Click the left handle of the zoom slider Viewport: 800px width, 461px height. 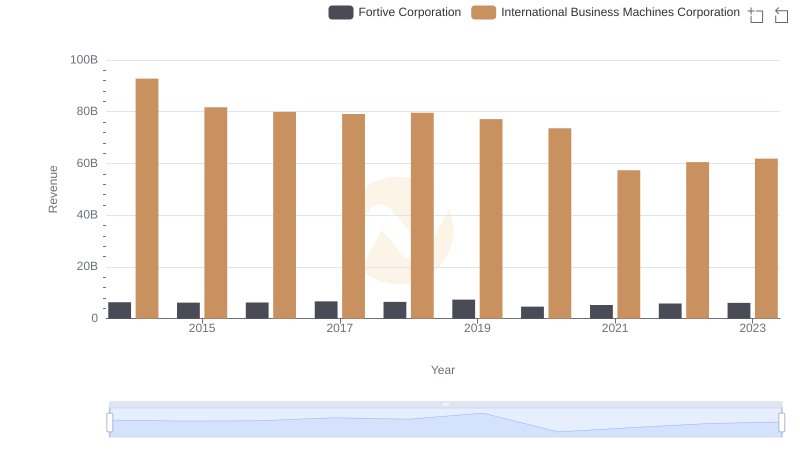110,423
